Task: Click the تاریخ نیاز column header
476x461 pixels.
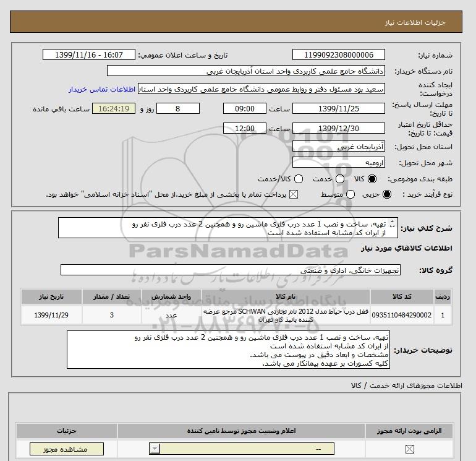Action: pyautogui.click(x=51, y=296)
